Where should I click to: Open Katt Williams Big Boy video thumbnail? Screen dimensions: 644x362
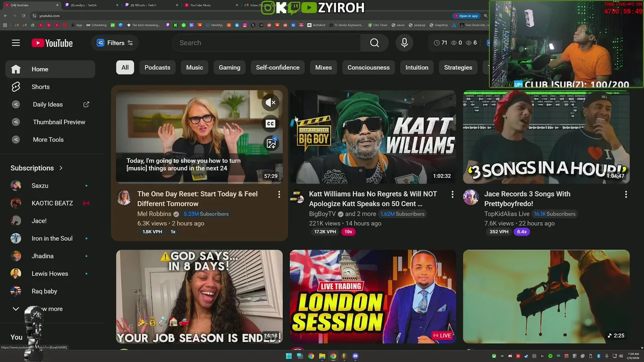(373, 137)
